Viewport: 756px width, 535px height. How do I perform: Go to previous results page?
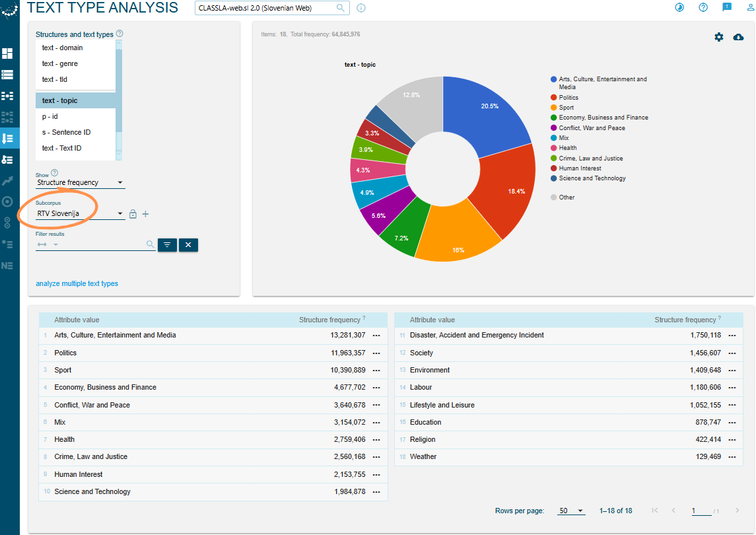pos(673,511)
